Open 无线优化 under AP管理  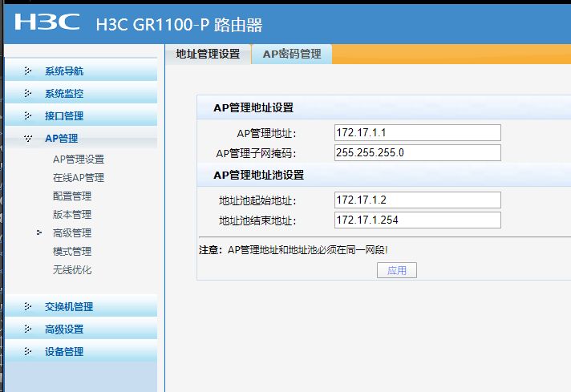click(x=72, y=269)
